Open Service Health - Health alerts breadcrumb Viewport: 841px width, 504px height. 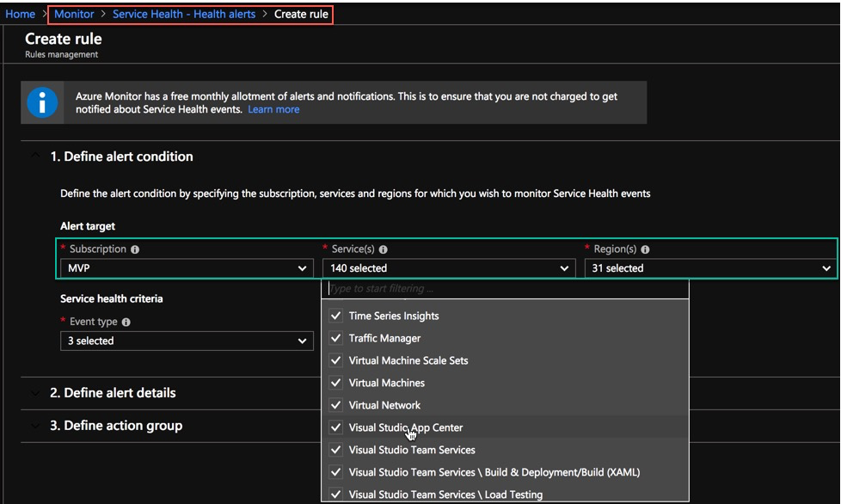(x=184, y=14)
